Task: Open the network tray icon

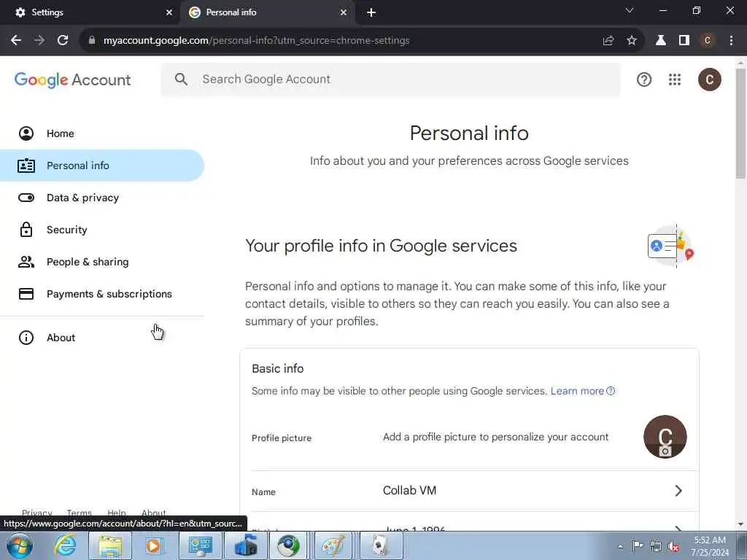Action: (656, 546)
